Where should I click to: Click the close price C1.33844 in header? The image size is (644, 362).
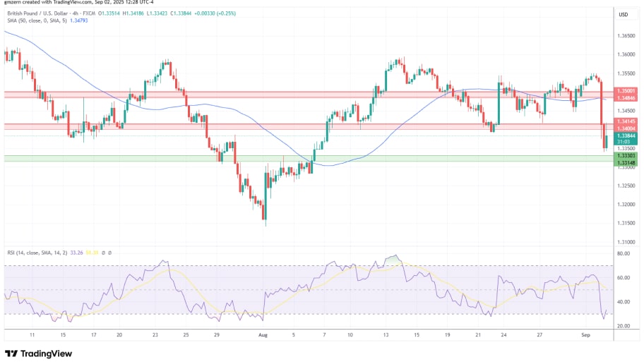coord(181,13)
